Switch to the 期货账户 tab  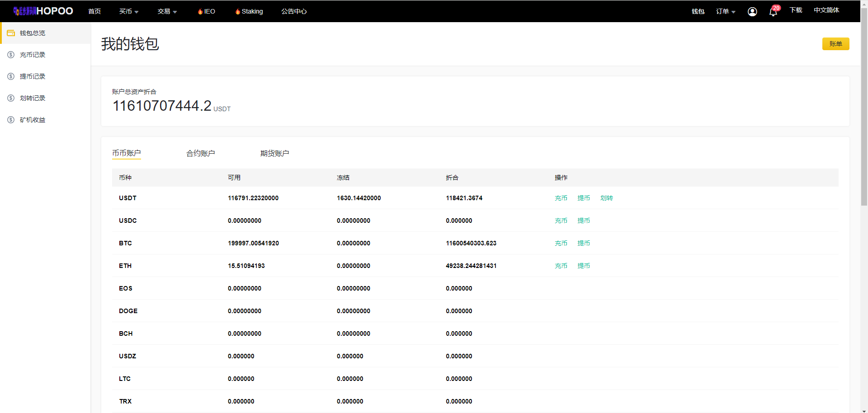[274, 153]
